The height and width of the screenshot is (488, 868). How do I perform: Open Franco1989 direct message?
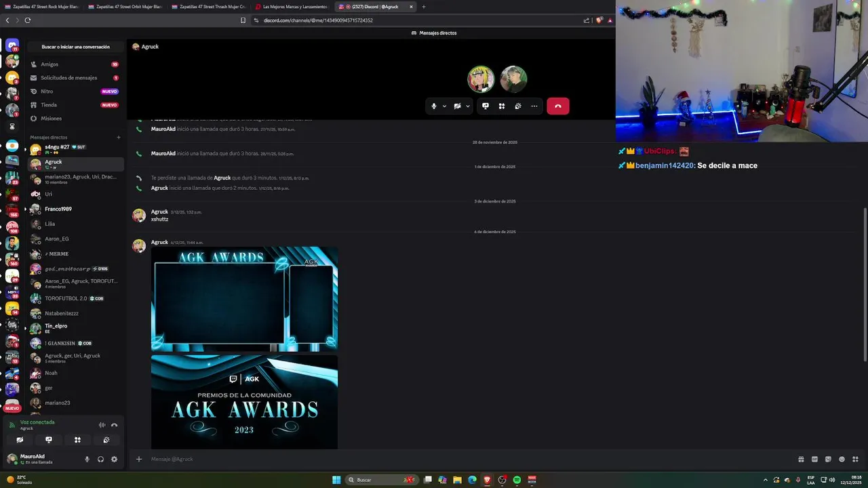(75, 209)
